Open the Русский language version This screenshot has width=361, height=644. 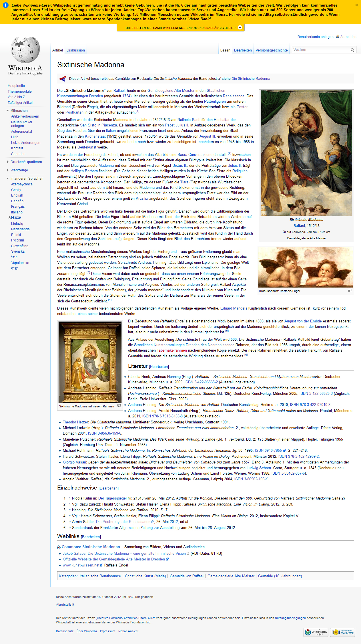point(17,240)
